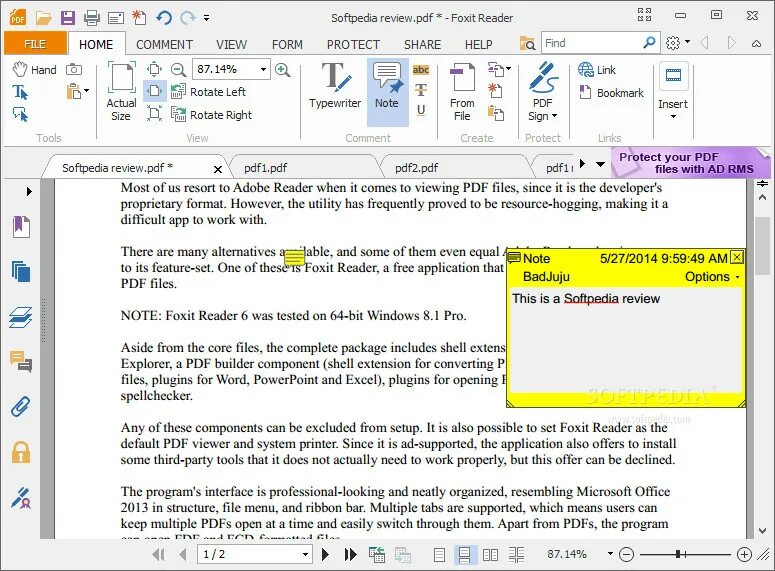Zoom out with the minus magnifier

178,69
